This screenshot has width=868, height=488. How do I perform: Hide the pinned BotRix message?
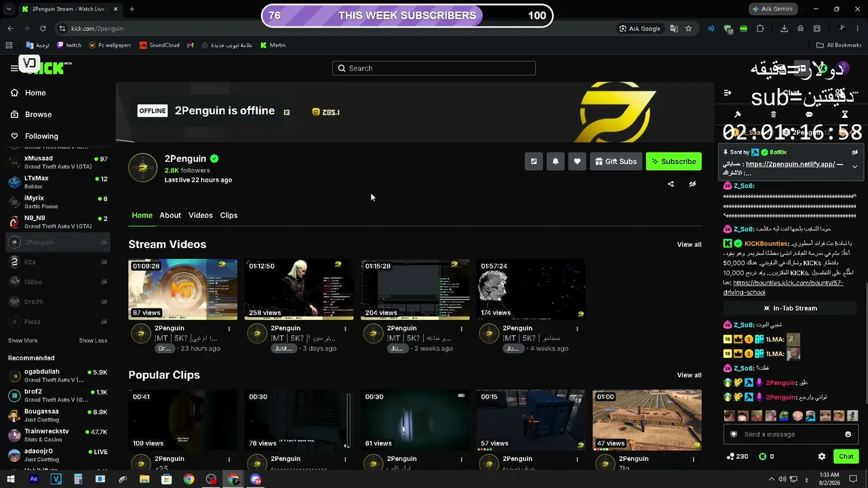pyautogui.click(x=854, y=152)
